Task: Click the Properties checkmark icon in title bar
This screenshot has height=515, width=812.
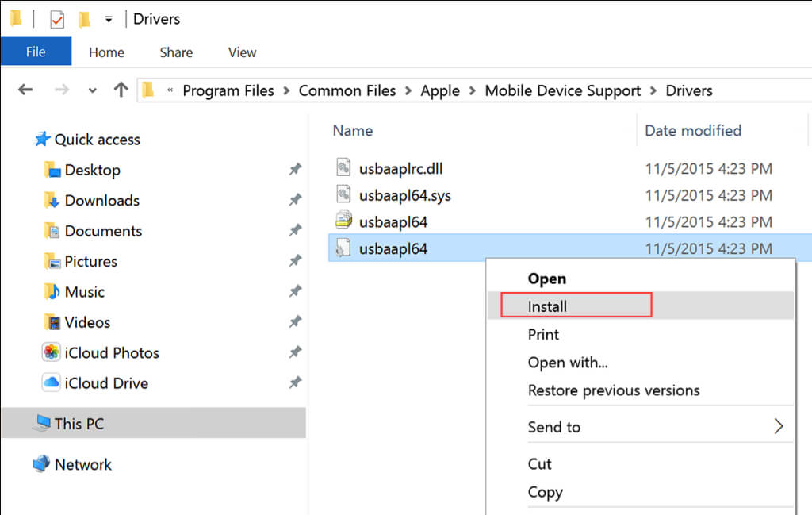Action: [57, 19]
